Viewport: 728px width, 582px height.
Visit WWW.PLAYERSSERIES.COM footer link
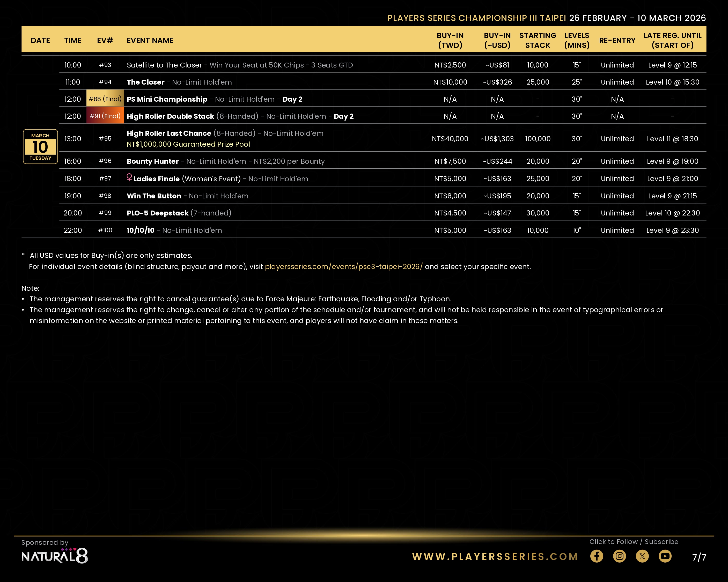(x=495, y=557)
